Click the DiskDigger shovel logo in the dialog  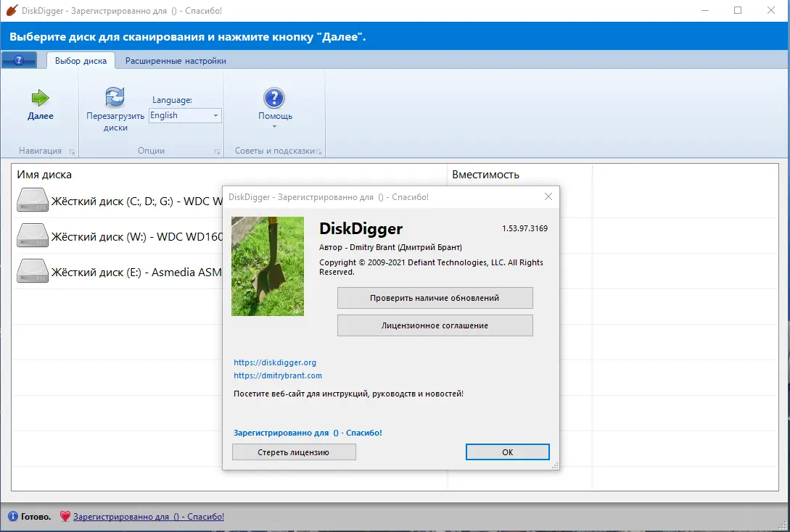268,266
